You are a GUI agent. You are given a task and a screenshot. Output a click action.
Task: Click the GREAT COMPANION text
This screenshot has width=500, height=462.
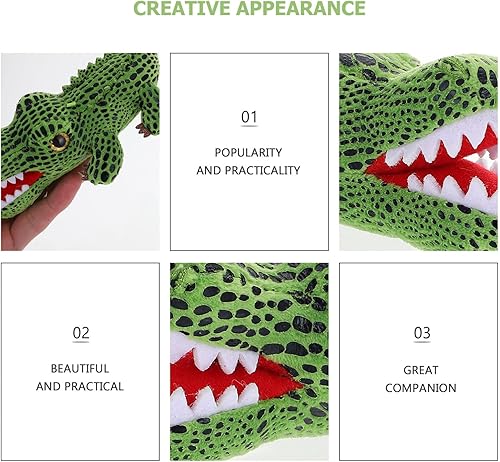(x=421, y=379)
